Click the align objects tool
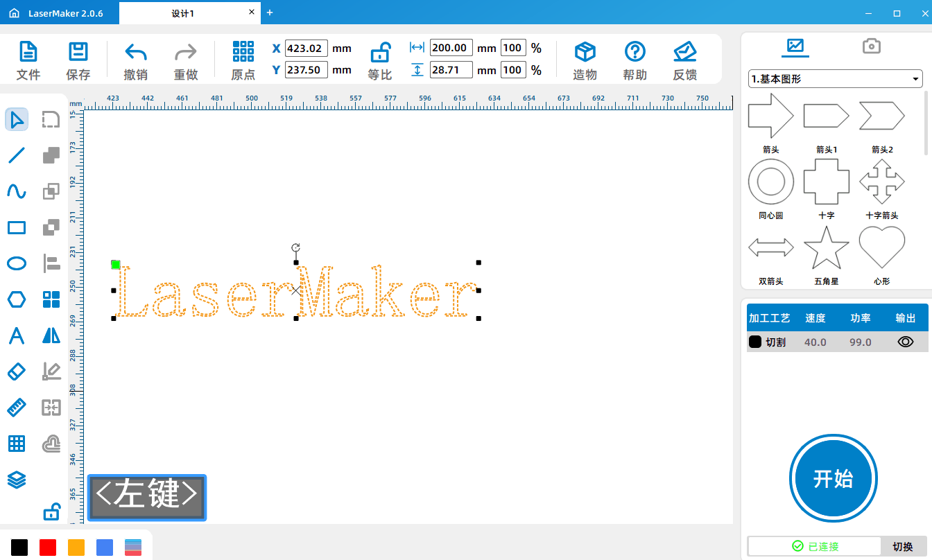This screenshot has width=932, height=560. click(x=51, y=263)
